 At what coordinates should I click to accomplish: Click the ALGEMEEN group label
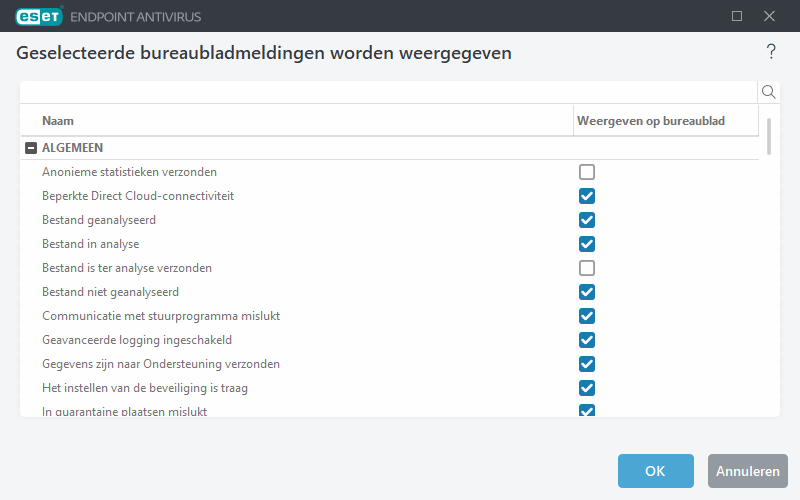(72, 148)
